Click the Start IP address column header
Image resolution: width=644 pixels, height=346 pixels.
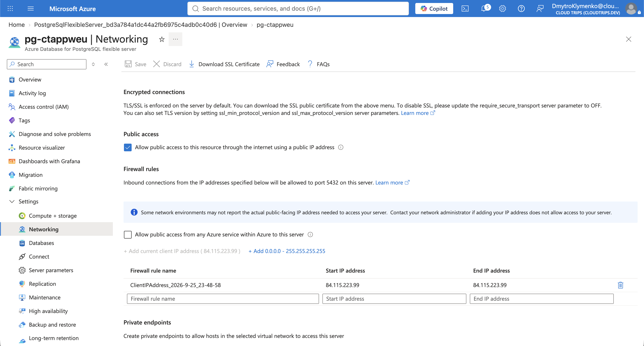click(345, 270)
